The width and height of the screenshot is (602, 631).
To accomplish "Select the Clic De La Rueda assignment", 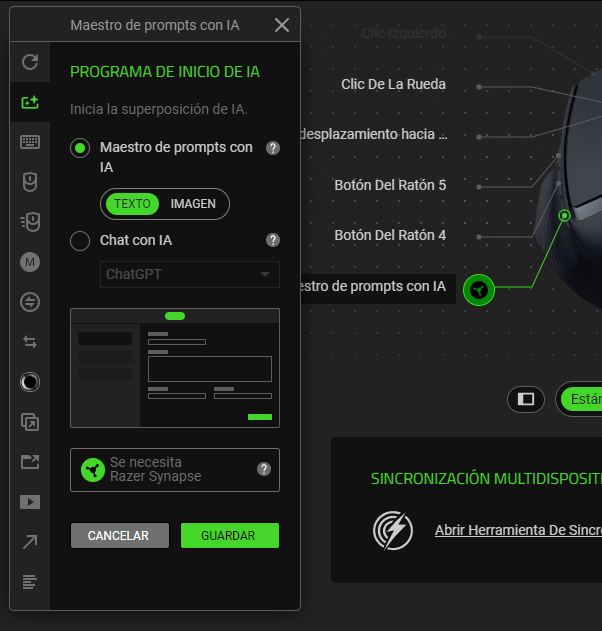I will (x=393, y=84).
